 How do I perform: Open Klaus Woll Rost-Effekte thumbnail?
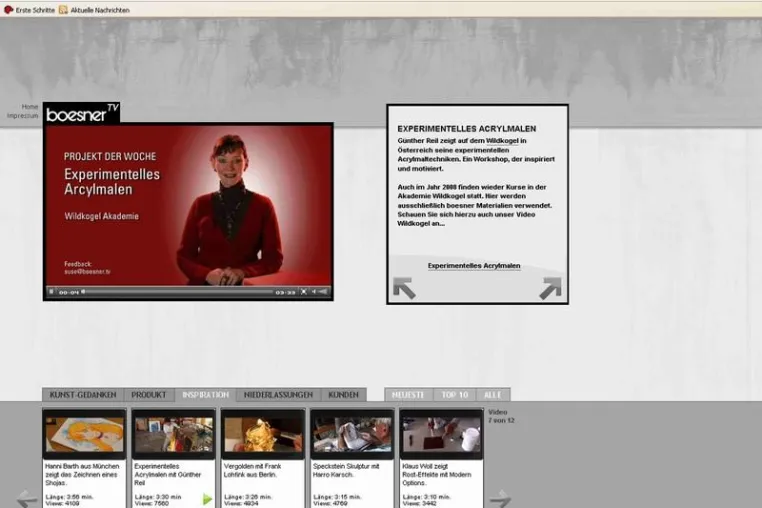tap(441, 435)
